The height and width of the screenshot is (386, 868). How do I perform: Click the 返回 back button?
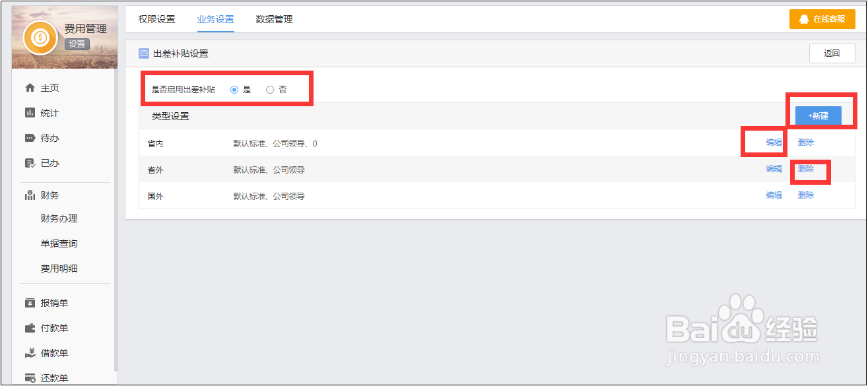click(832, 53)
